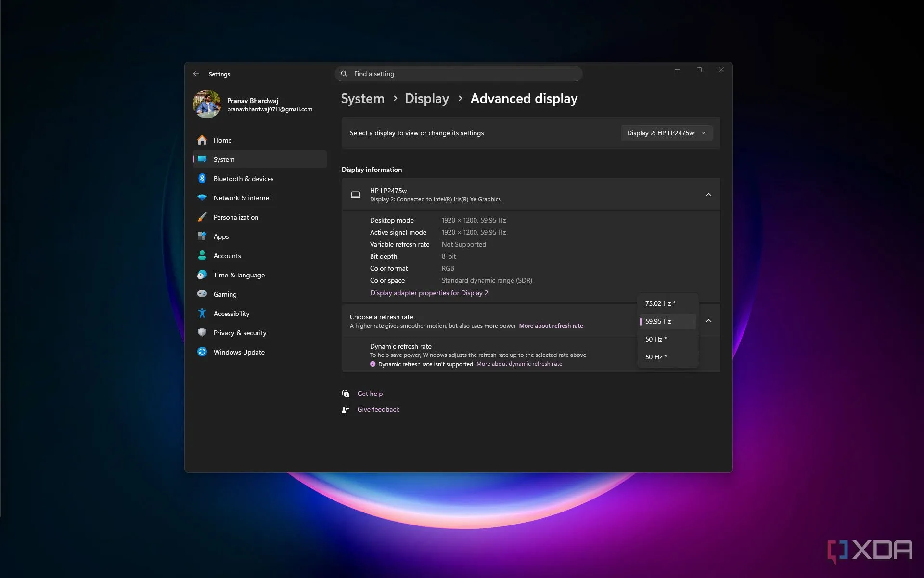Go to Personalization settings
Viewport: 924px width, 578px height.
tap(260, 217)
